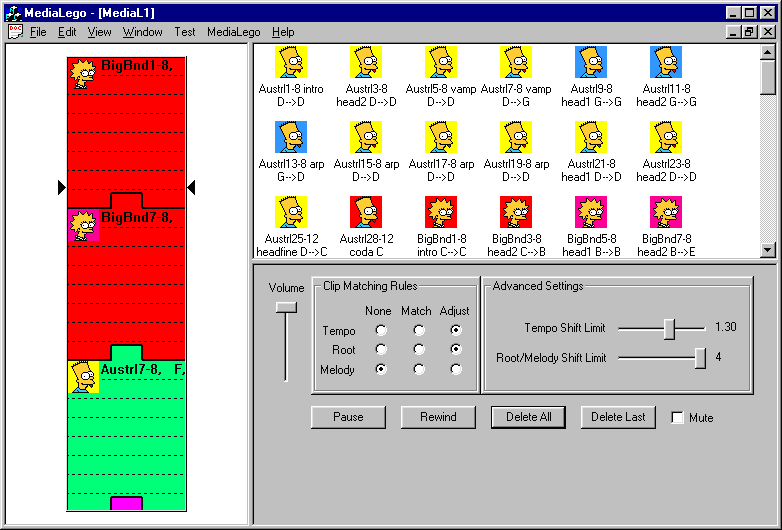Choose the Austrl15-8 arp D-->D clip icon
Image resolution: width=782 pixels, height=530 pixels.
click(366, 137)
